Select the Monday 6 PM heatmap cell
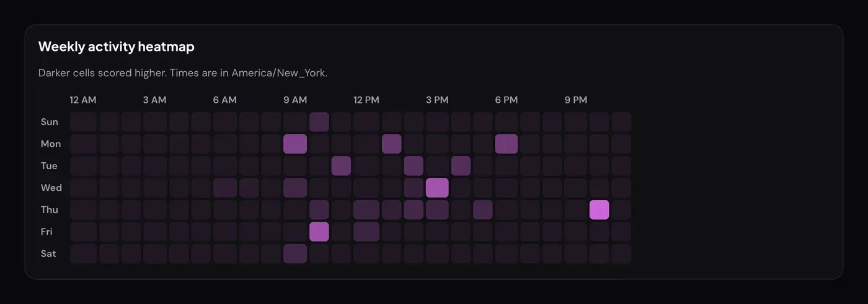Viewport: 868px width, 304px height. [x=507, y=144]
